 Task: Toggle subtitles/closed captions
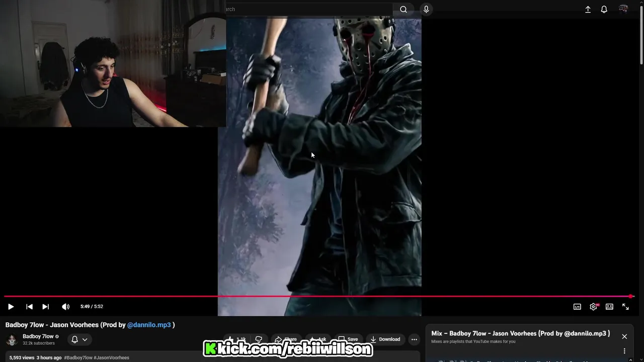pos(577,307)
